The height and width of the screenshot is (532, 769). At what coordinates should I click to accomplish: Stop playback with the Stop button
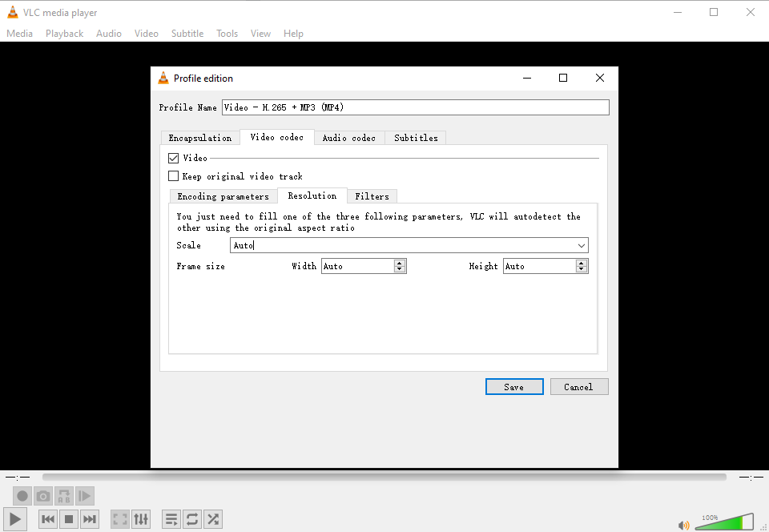click(69, 519)
